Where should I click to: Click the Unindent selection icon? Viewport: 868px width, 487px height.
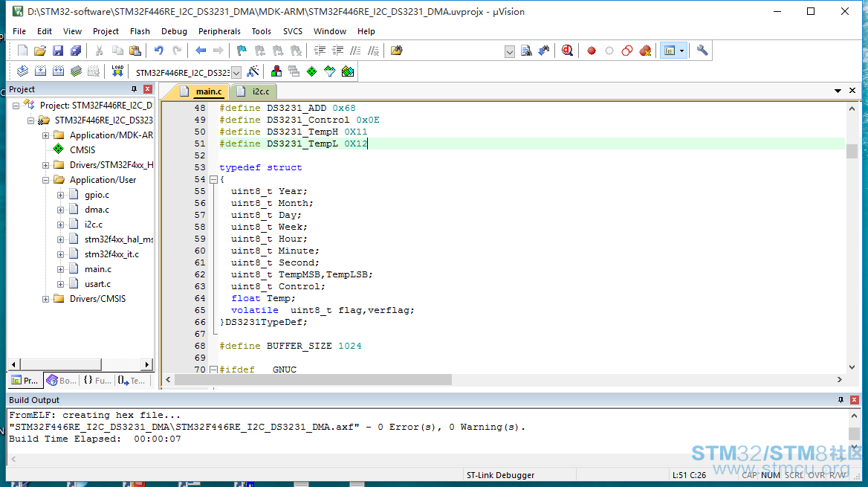(x=337, y=51)
